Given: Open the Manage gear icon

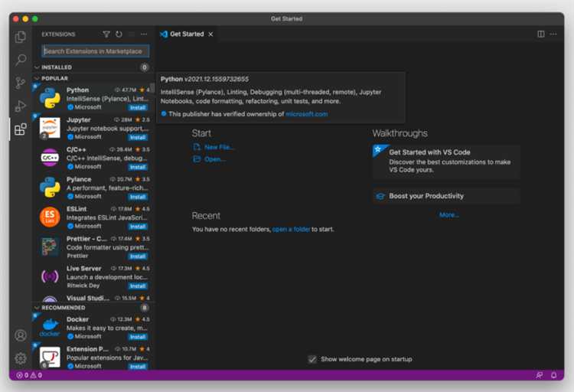Looking at the screenshot, I should point(21,358).
